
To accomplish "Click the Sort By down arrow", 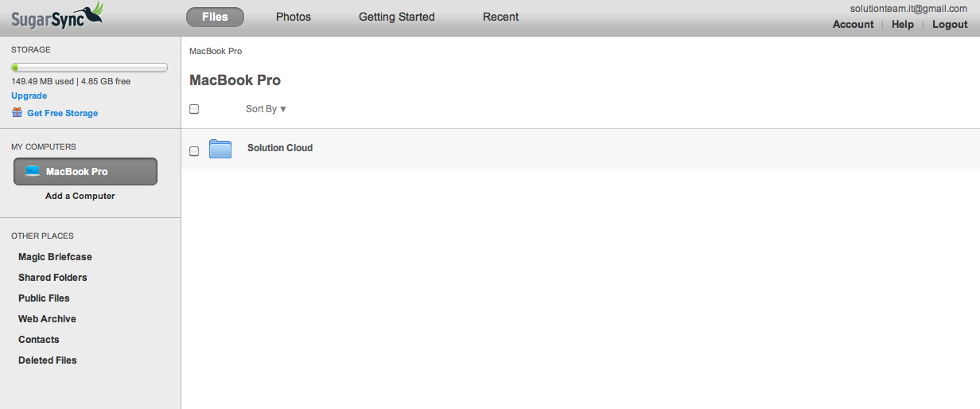I will pyautogui.click(x=283, y=109).
